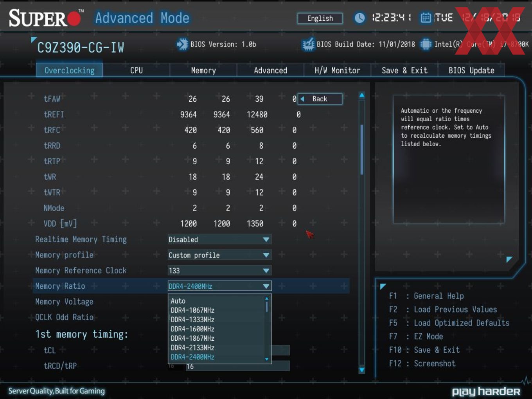This screenshot has height=399, width=532.
Task: Click the calendar icon next to TUE
Action: click(426, 18)
